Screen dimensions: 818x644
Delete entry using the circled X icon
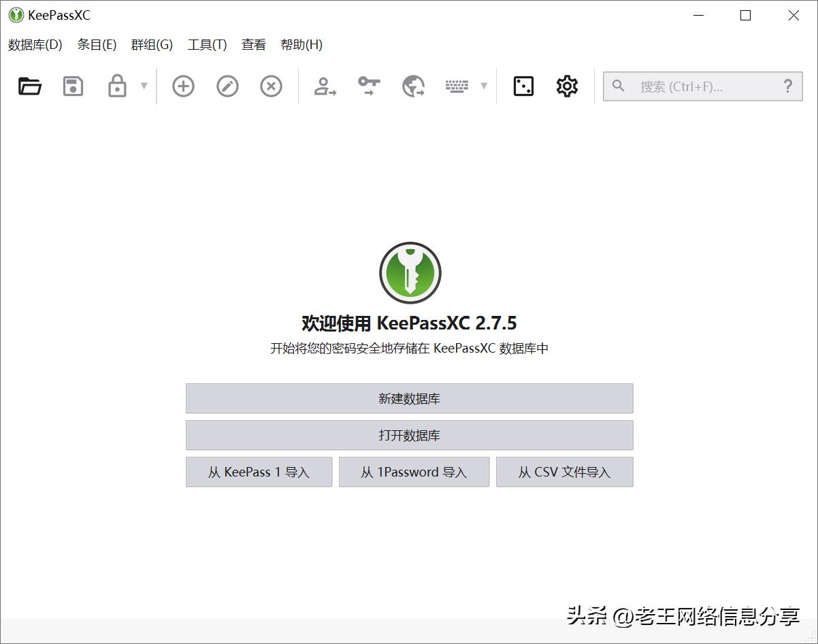[x=271, y=86]
